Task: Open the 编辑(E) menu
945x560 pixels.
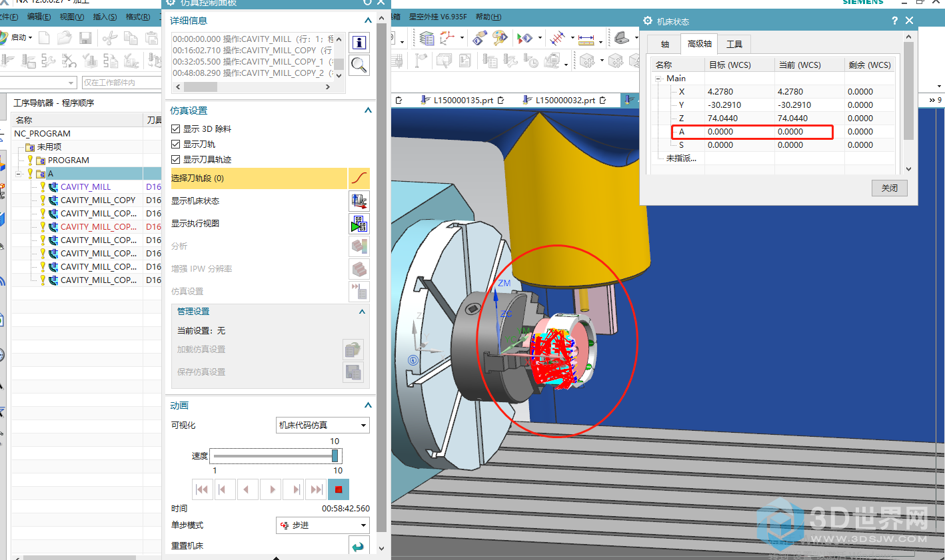Action: tap(39, 17)
